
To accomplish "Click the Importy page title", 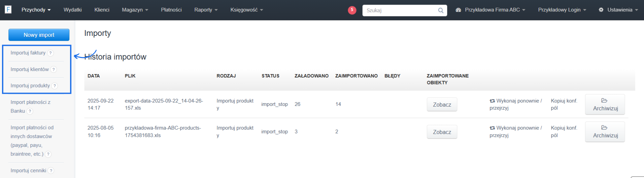I will point(98,34).
